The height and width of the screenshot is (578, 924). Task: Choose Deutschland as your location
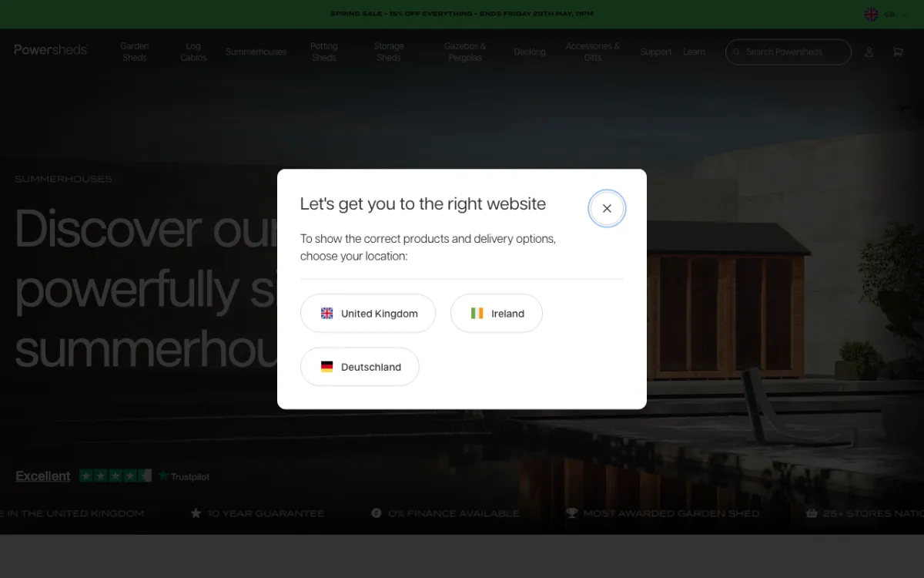(360, 367)
